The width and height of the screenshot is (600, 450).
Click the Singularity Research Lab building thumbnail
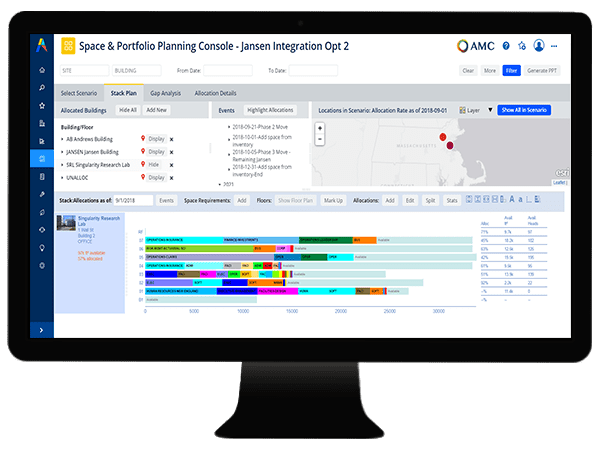66,223
